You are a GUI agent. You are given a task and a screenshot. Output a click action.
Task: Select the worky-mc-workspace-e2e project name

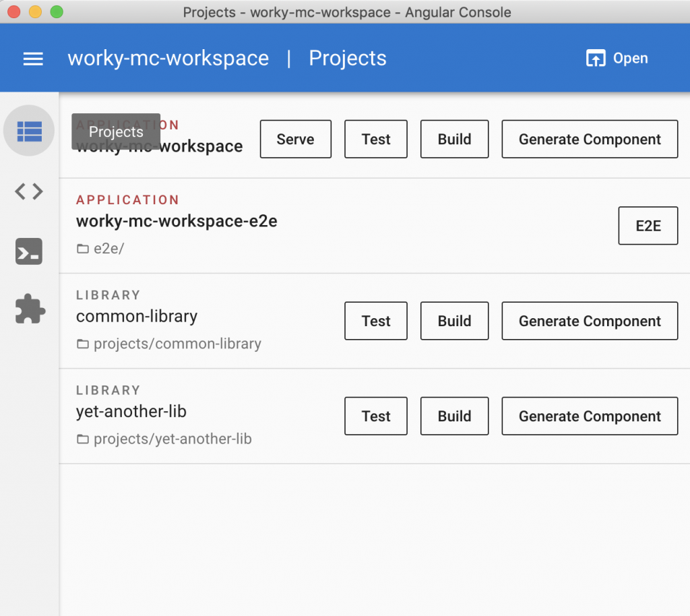[177, 222]
